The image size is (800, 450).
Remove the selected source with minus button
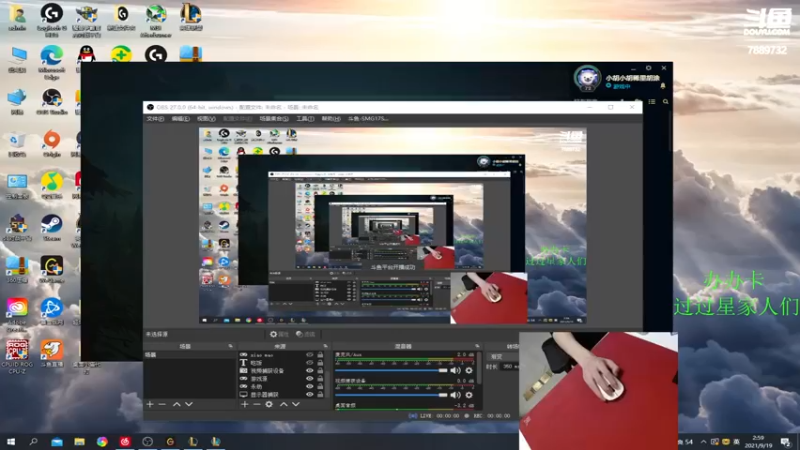pyautogui.click(x=257, y=404)
